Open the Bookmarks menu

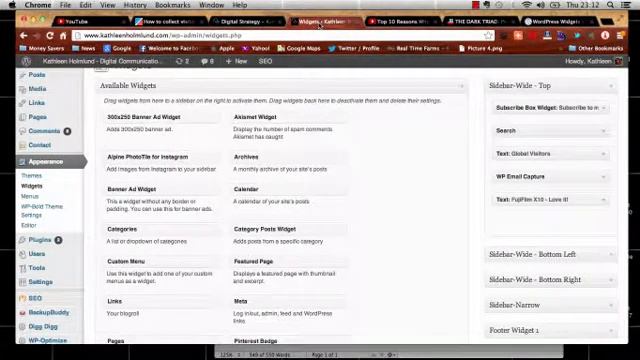pos(173,5)
